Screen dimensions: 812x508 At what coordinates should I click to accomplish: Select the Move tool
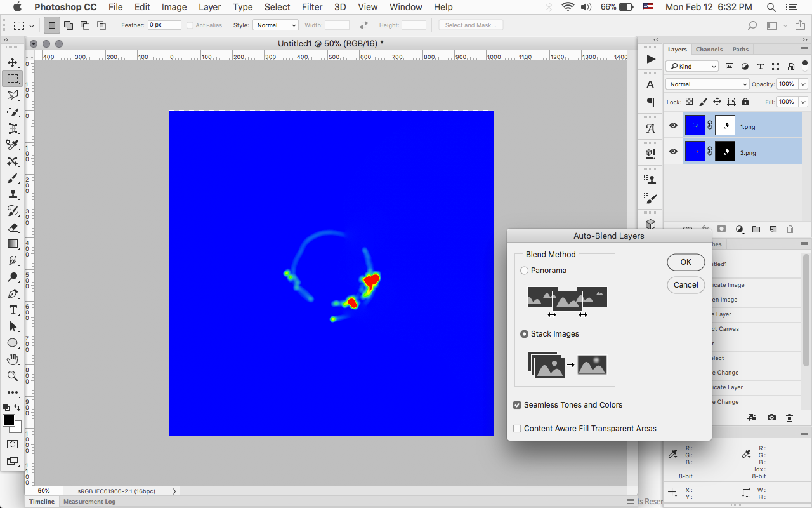12,62
